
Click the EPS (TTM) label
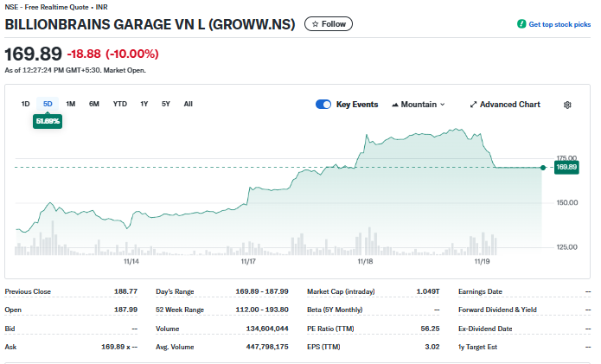(323, 347)
